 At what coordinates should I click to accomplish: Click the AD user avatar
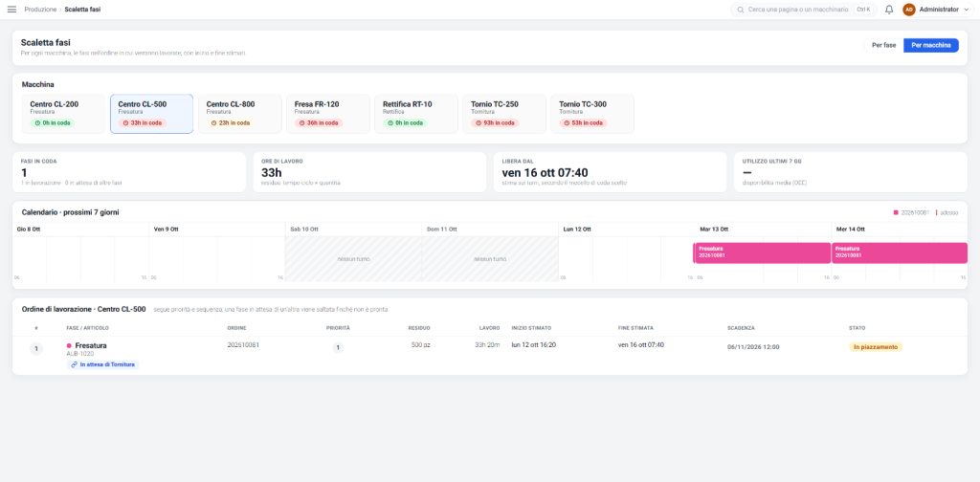click(909, 10)
